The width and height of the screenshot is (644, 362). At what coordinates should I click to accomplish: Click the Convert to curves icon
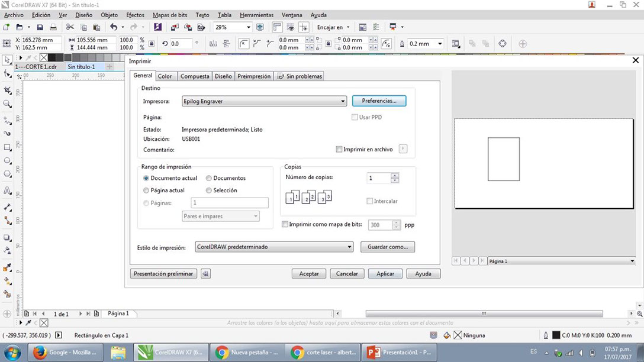(503, 44)
